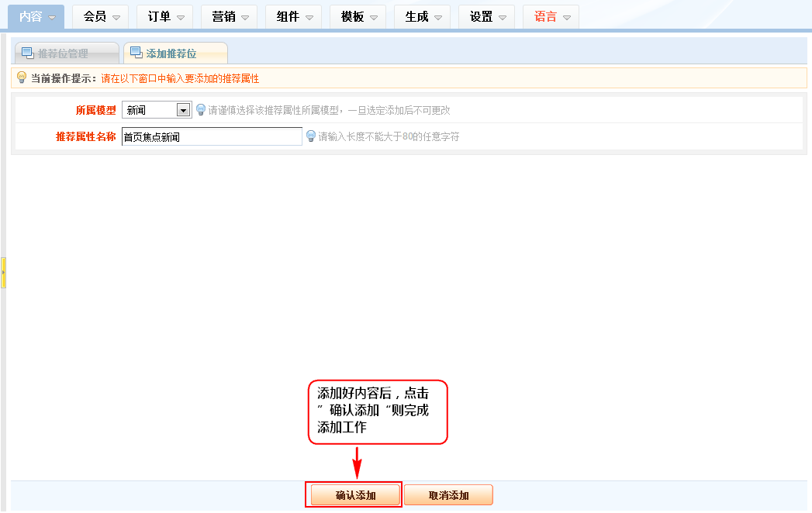Click the monitor icon on 添加推荐位 tab
The height and width of the screenshot is (513, 812).
point(136,53)
